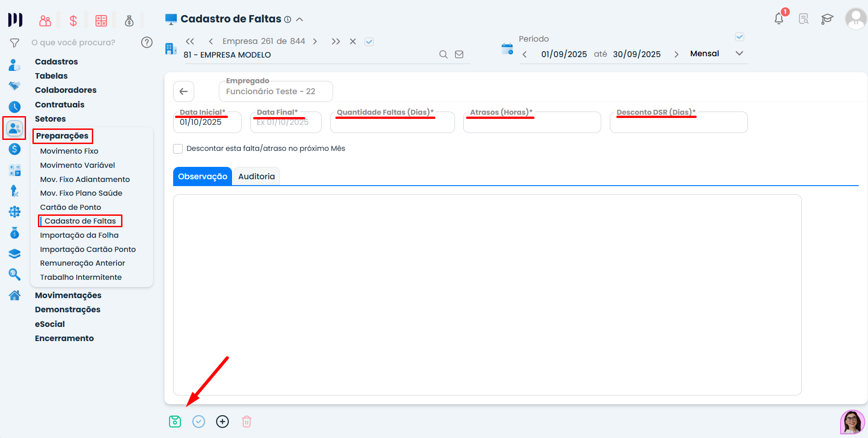This screenshot has height=438, width=868.
Task: Open the notifications bell
Action: point(779,19)
